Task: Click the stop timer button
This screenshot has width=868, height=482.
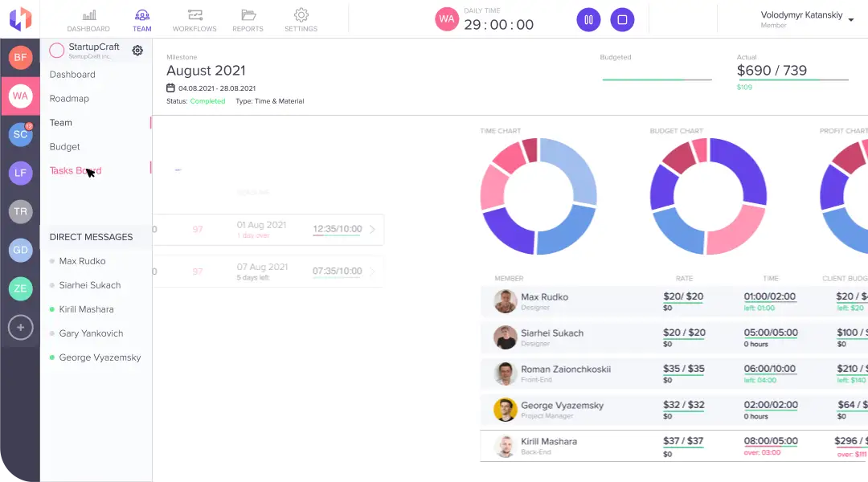Action: 622,19
